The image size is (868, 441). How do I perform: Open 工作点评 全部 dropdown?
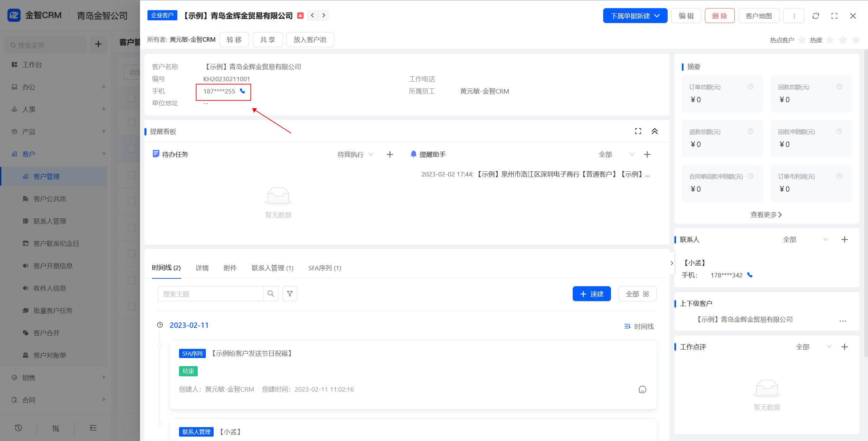tap(814, 347)
